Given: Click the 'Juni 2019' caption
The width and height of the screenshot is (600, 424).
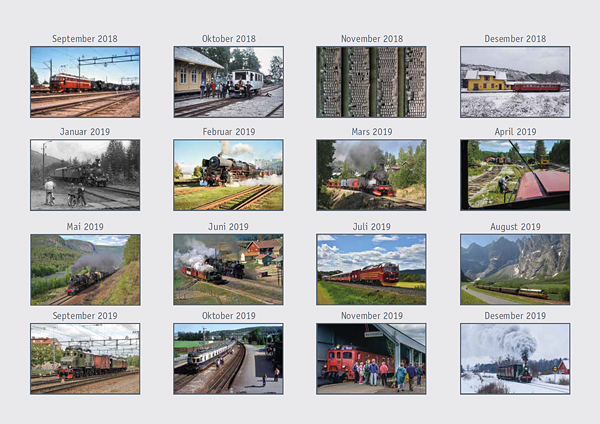Looking at the screenshot, I should tap(228, 227).
